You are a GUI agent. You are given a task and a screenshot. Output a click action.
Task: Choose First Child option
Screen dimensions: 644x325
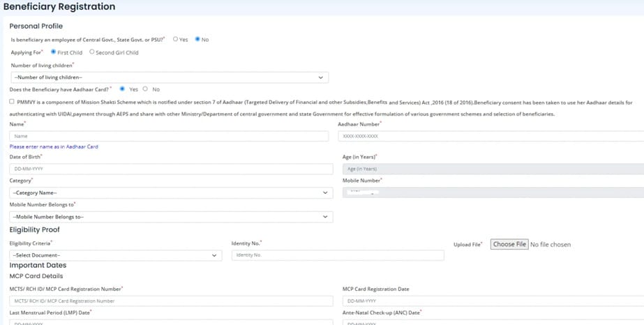click(x=54, y=52)
